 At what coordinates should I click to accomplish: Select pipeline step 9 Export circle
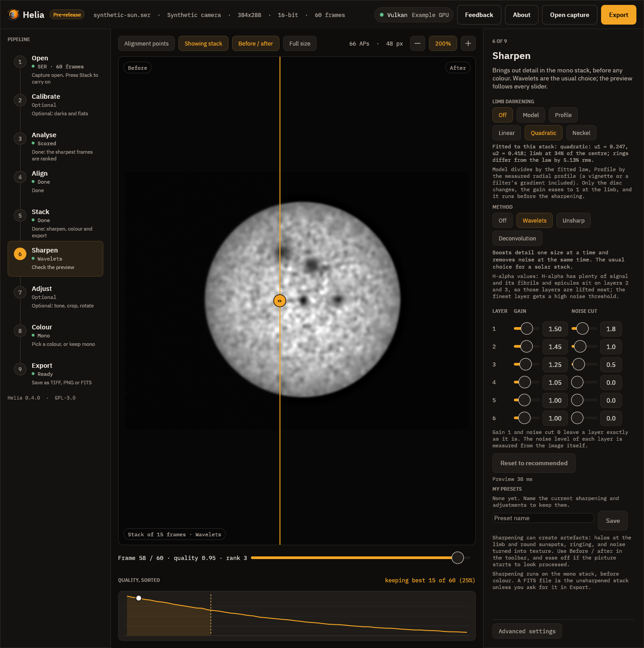(20, 369)
